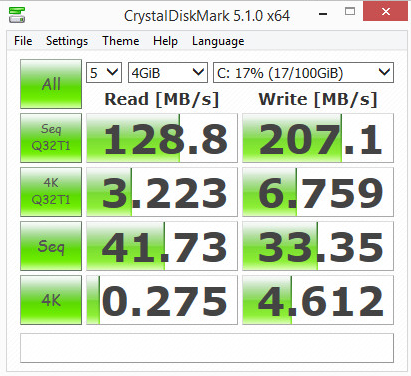Viewport: 411px width, 376px height.
Task: Maximize the CrystalDiskMark window
Action: coord(350,12)
